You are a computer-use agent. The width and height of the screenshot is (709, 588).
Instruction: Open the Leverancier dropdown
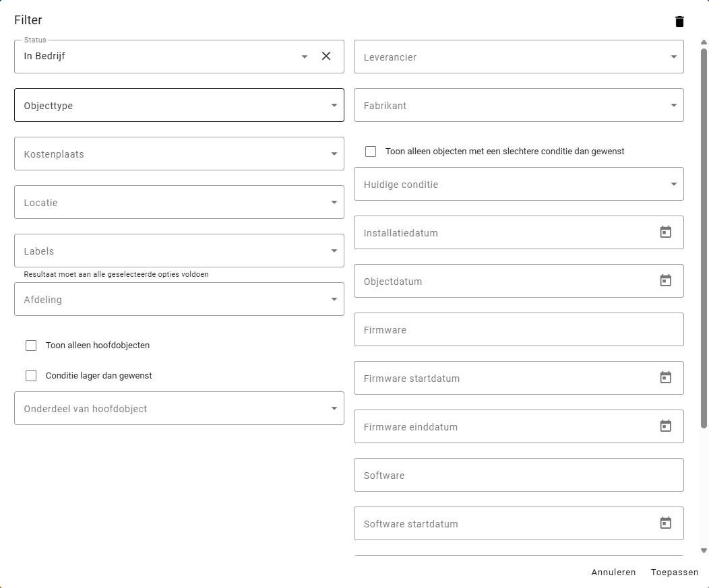[x=673, y=57]
